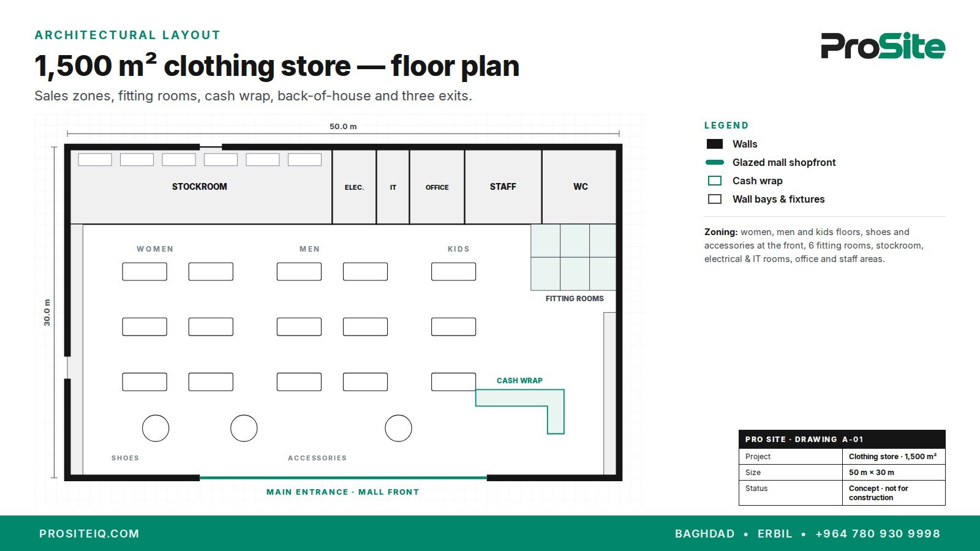Click the phone number +964 780 930 9998
Viewport: 980px width, 551px height.
(x=878, y=534)
